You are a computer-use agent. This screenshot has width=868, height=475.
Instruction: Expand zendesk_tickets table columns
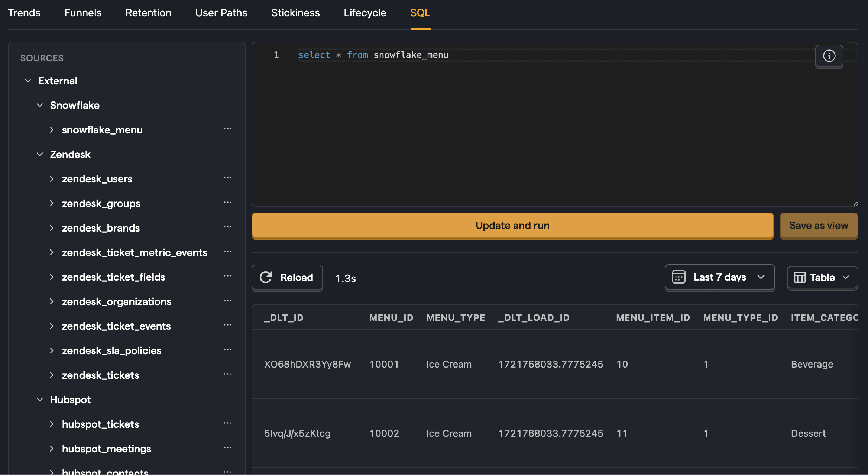(x=52, y=375)
